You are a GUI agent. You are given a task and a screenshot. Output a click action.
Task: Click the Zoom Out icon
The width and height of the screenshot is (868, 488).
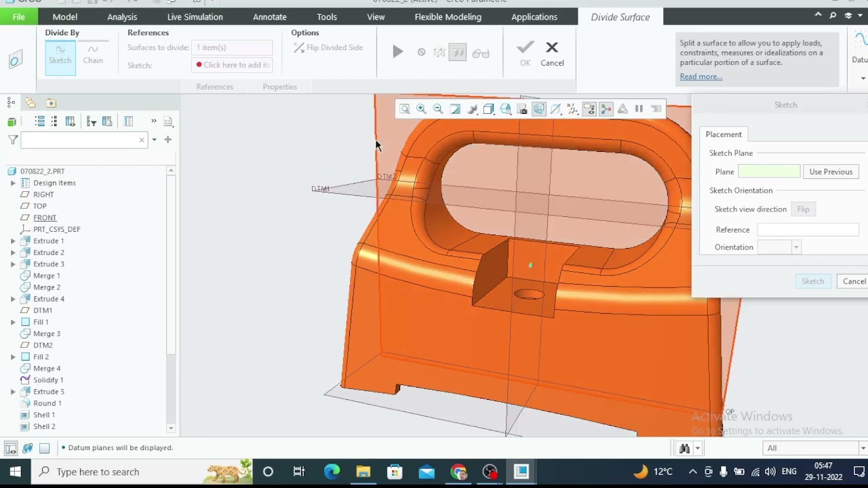pos(438,109)
